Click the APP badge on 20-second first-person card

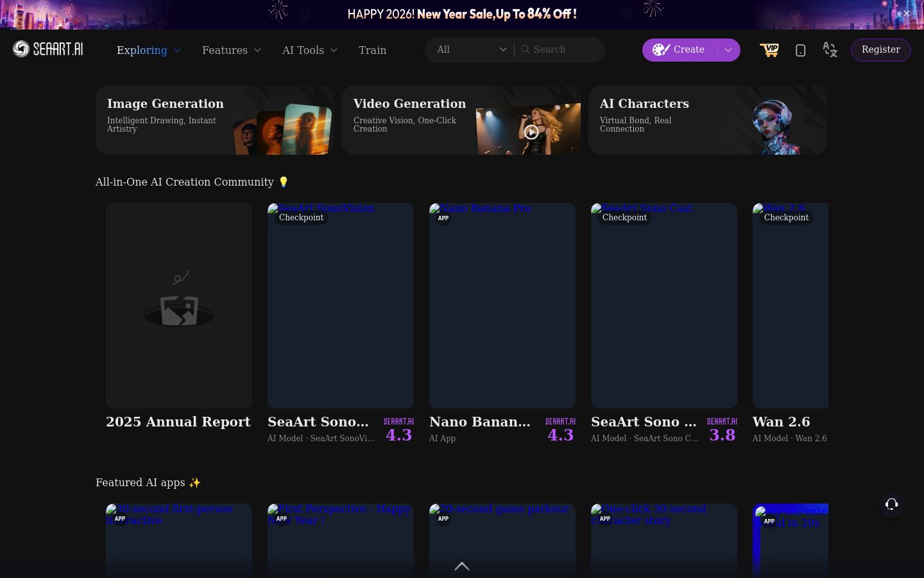(119, 518)
